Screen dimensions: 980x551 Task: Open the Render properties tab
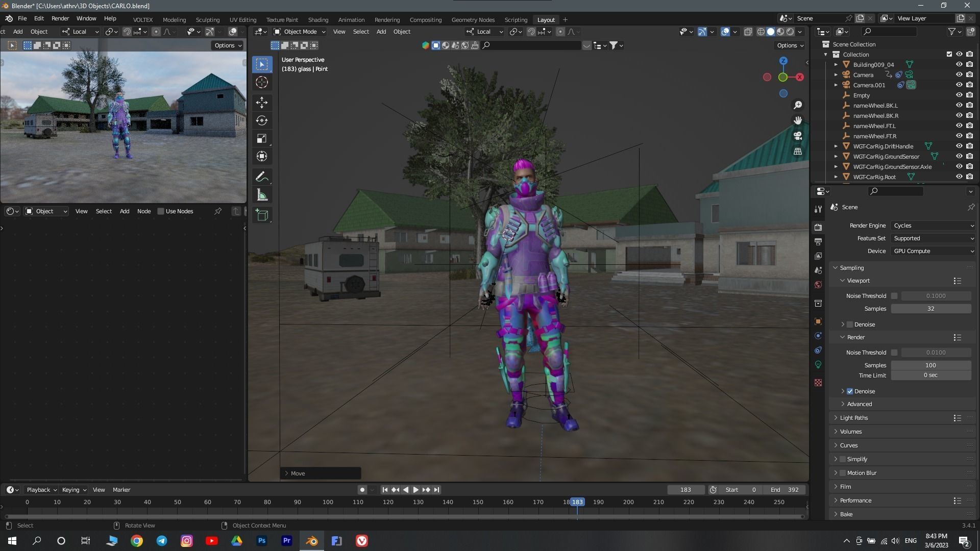[x=818, y=227]
